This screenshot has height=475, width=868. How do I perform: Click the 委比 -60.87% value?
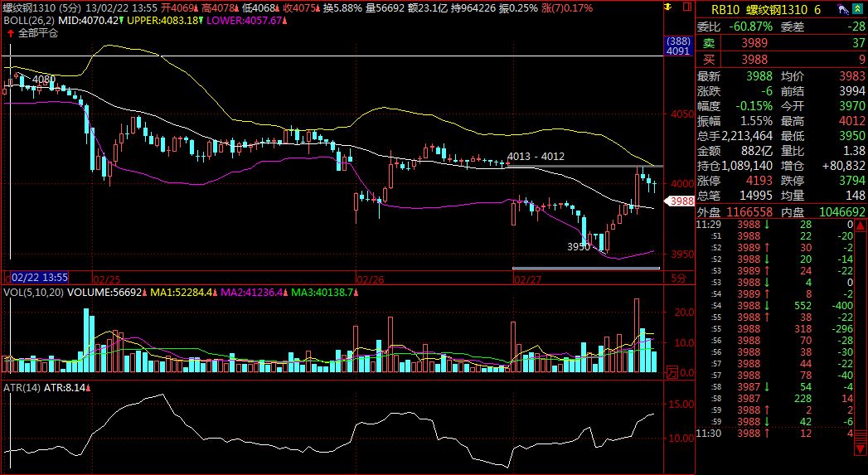(750, 27)
